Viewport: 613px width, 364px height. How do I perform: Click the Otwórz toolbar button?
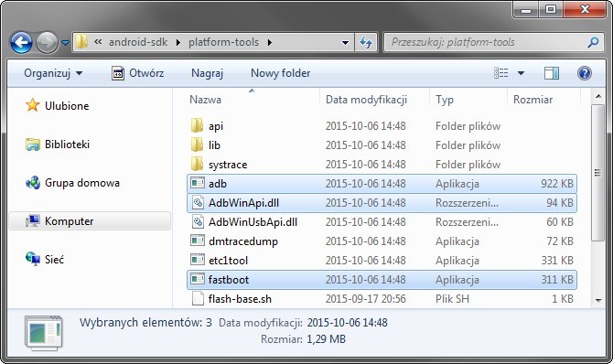pyautogui.click(x=138, y=73)
